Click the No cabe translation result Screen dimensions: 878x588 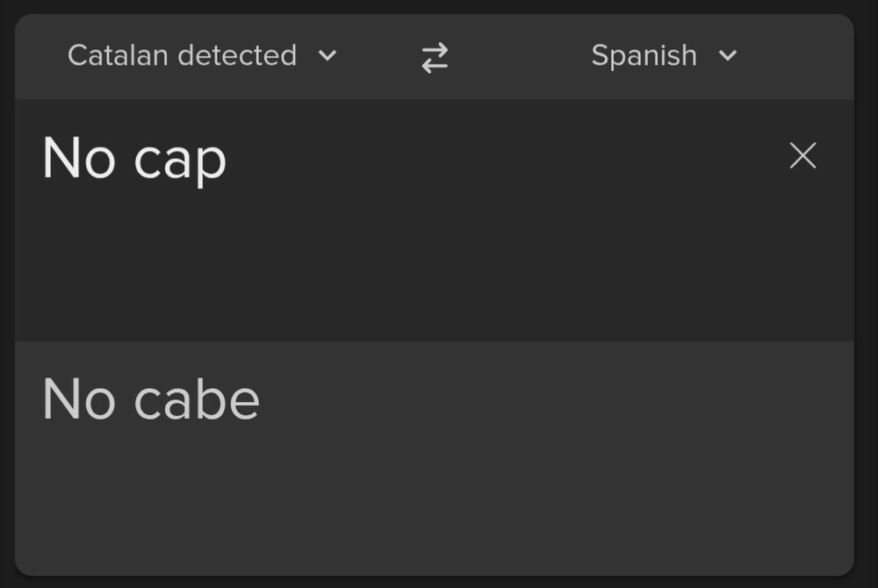pos(152,398)
